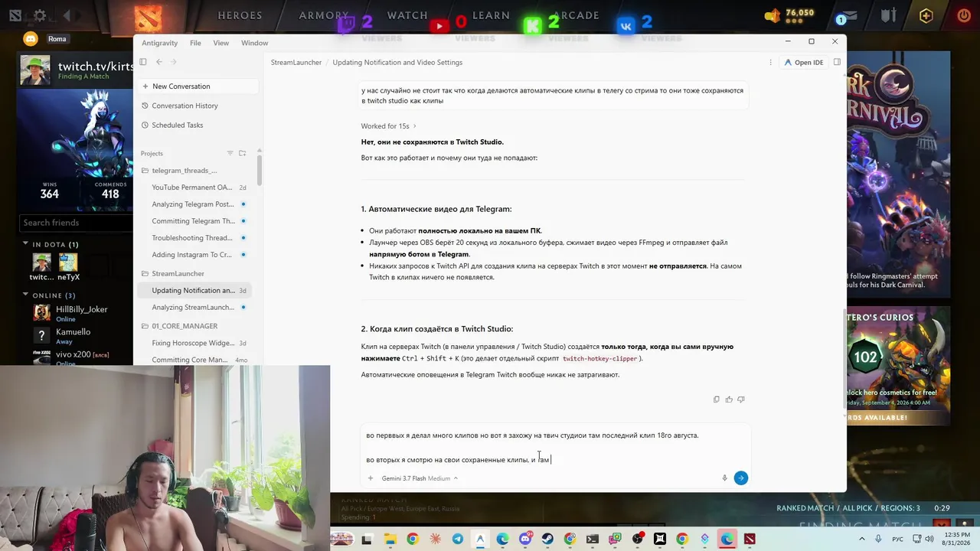Image resolution: width=980 pixels, height=551 pixels.
Task: Open the Dota 2 settings gear
Action: point(40,15)
